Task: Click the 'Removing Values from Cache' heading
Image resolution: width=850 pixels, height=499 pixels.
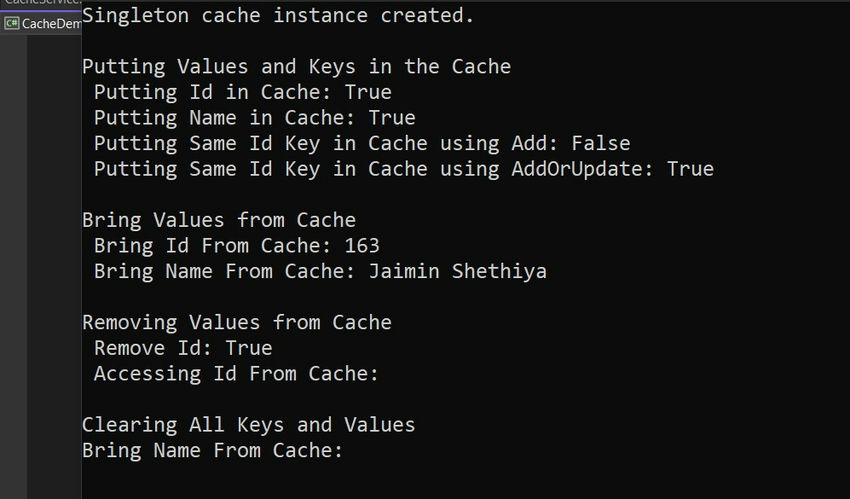Action: click(x=237, y=322)
